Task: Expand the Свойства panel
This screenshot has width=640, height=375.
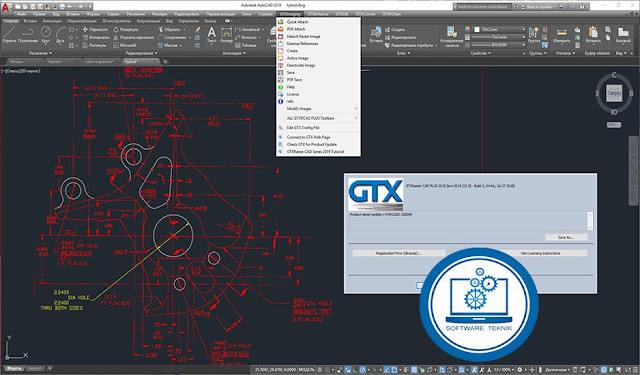Action: pyautogui.click(x=480, y=53)
